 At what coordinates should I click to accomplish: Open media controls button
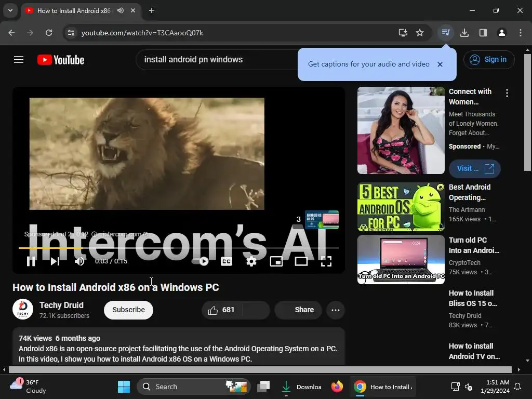(x=445, y=33)
